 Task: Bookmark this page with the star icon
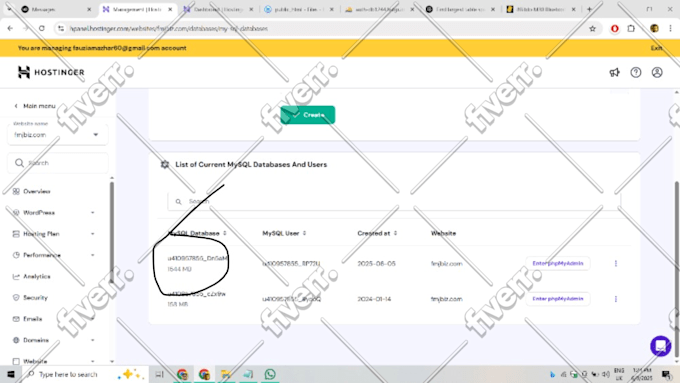[x=592, y=29]
